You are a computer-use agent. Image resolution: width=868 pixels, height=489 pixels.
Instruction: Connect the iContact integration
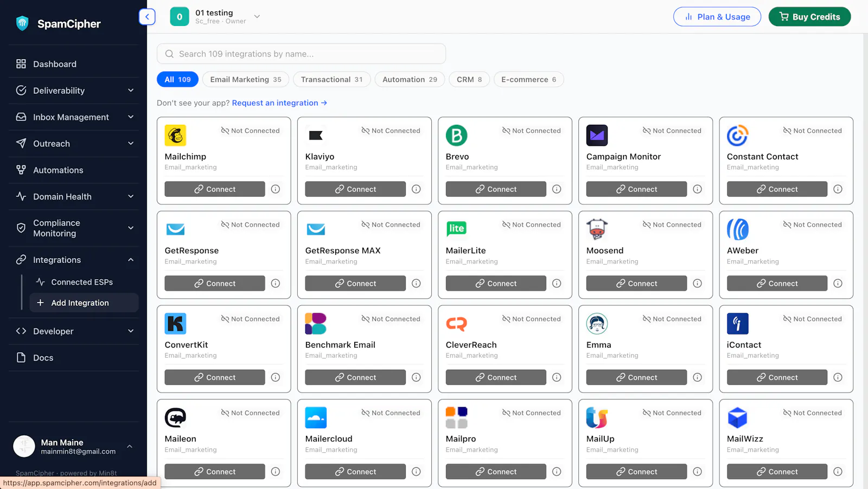(x=777, y=377)
